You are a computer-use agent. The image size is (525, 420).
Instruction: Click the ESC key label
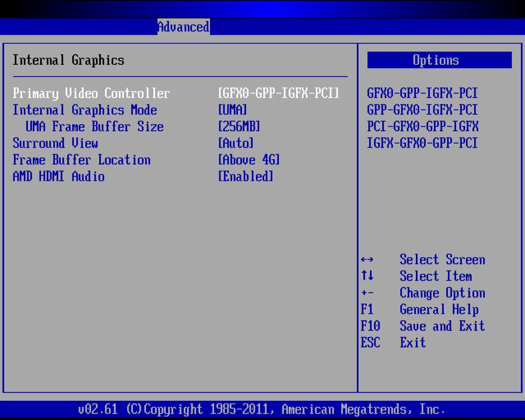point(370,342)
